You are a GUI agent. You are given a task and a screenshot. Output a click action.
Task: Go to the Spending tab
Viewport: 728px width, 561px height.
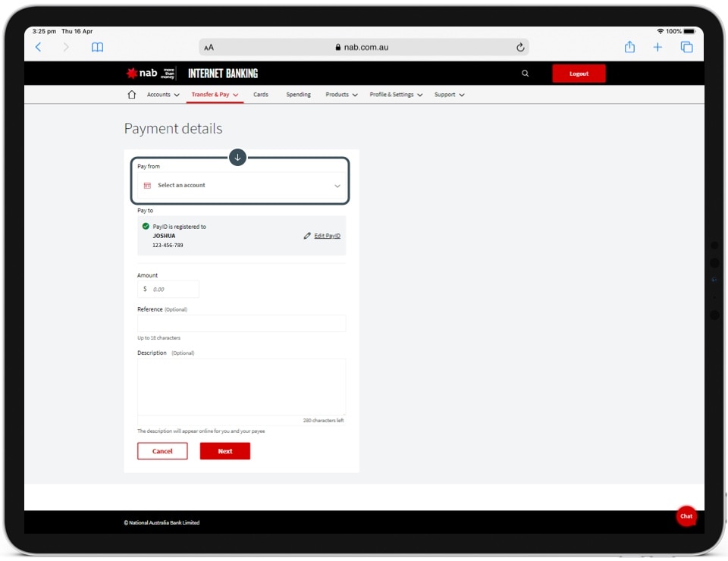tap(298, 95)
